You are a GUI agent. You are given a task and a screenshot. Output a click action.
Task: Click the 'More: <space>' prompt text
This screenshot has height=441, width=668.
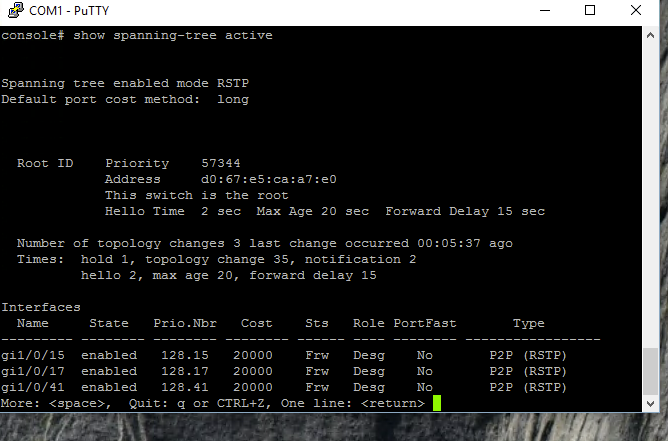point(56,404)
